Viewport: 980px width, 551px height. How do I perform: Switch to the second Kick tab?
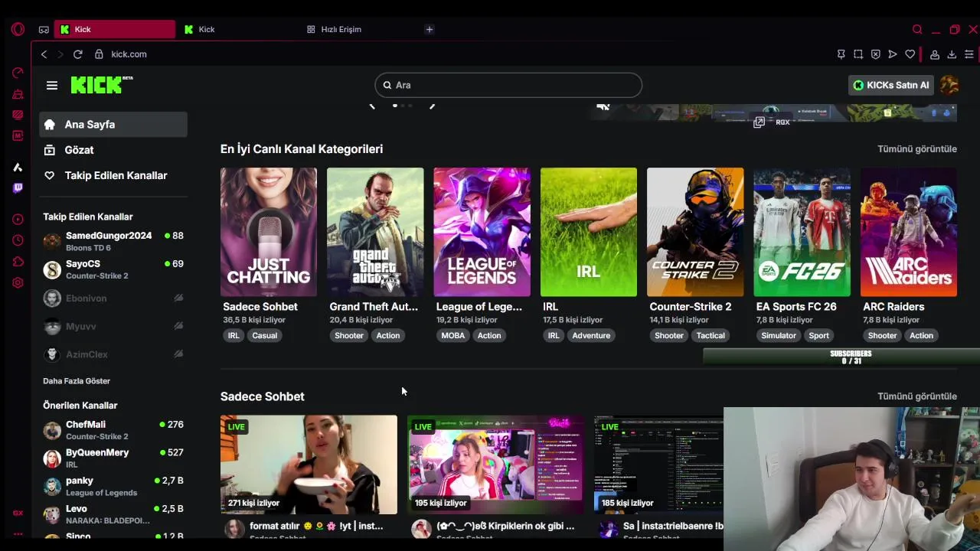[x=237, y=29]
